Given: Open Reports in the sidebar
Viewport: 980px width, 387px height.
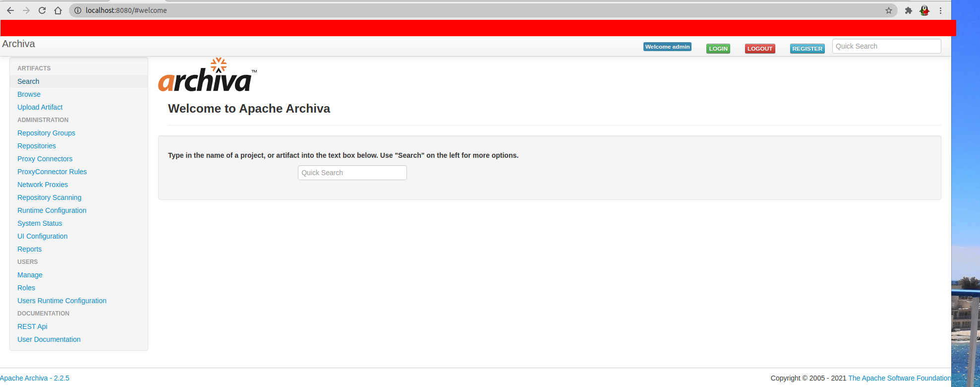Looking at the screenshot, I should click(29, 249).
